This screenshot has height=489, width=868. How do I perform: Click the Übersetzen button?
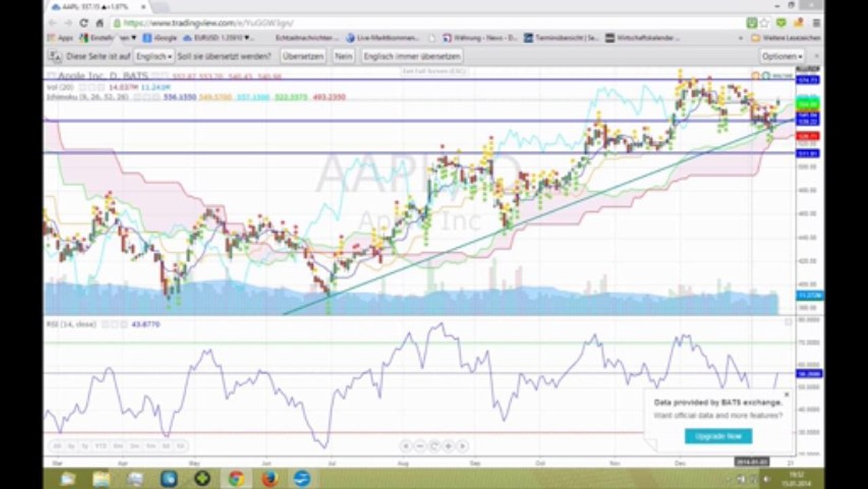click(x=303, y=56)
